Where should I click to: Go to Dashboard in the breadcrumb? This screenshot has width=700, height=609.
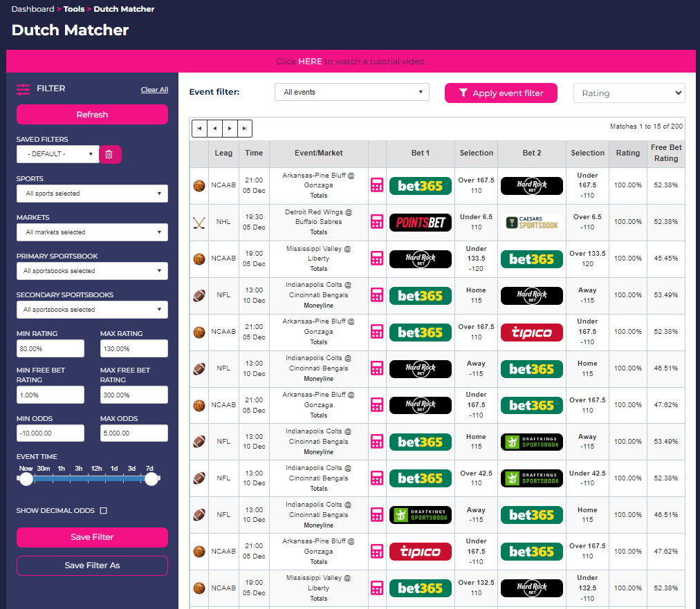(x=33, y=9)
